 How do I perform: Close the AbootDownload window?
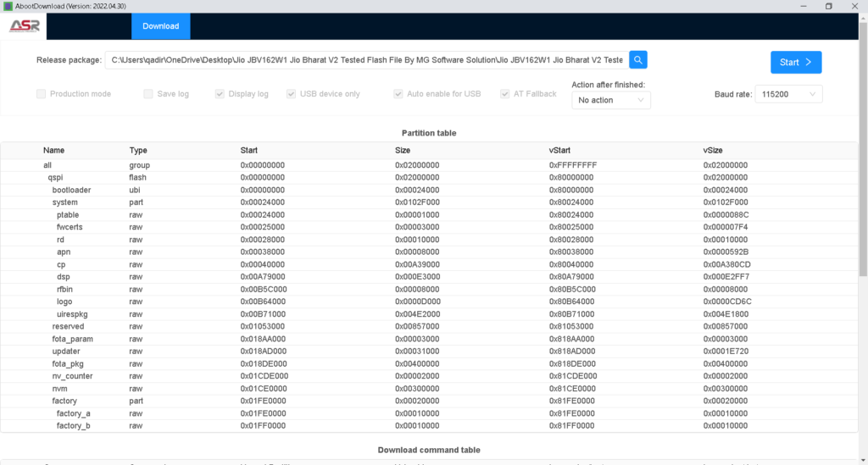point(856,6)
